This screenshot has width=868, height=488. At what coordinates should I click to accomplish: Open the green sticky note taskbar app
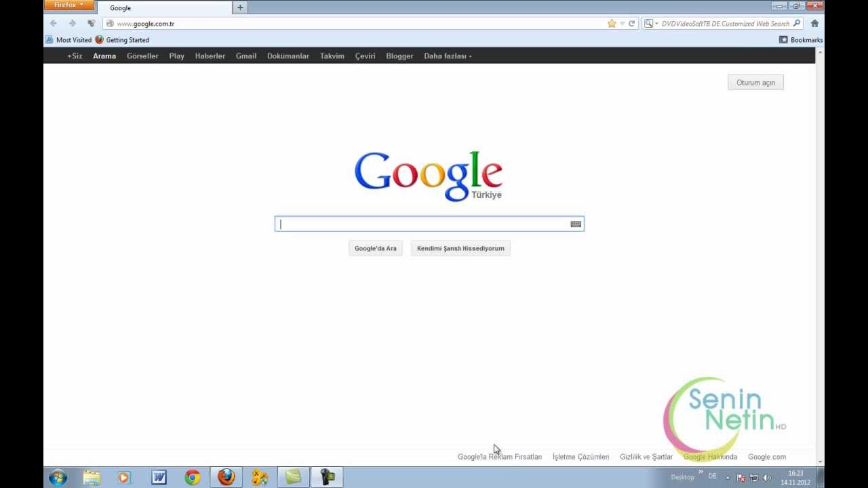coord(293,477)
